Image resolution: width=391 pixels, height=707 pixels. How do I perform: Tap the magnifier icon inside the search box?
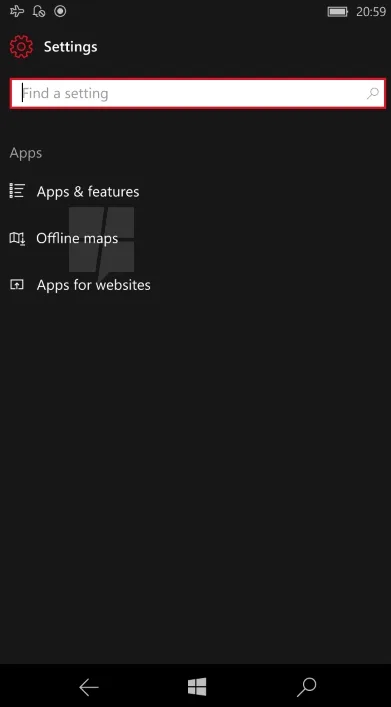click(x=373, y=93)
